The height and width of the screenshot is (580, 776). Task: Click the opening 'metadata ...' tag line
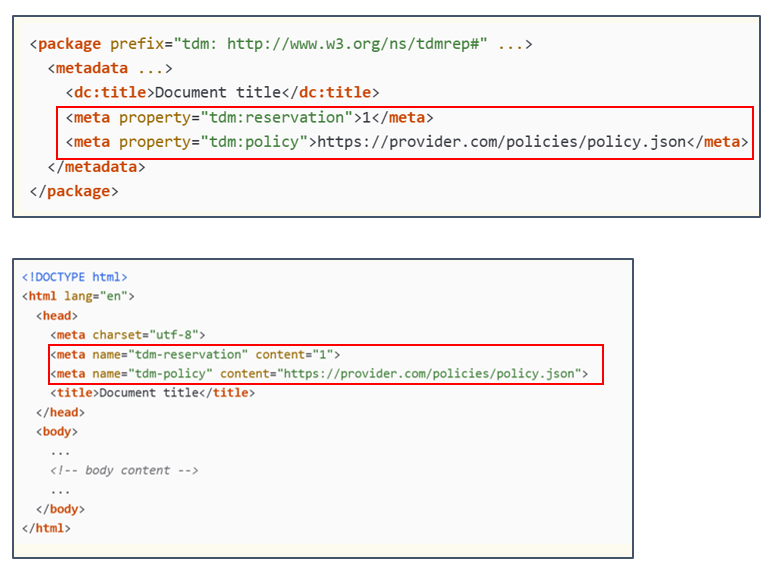coord(110,68)
